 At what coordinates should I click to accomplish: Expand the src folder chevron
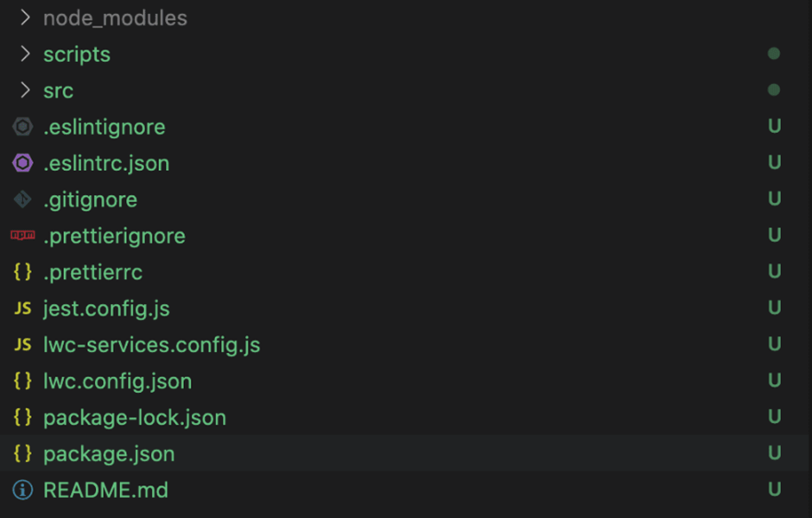(25, 90)
